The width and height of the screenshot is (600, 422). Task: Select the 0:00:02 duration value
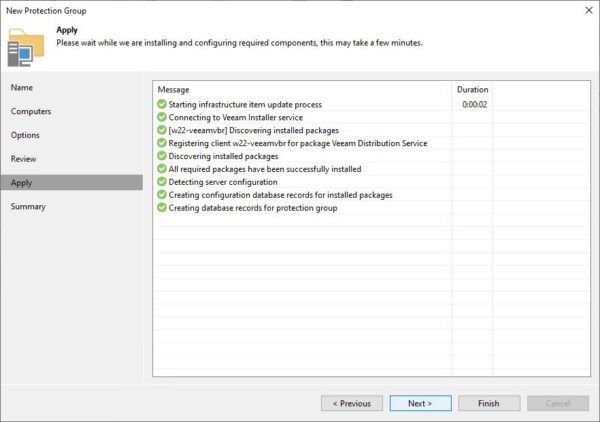[x=474, y=104]
